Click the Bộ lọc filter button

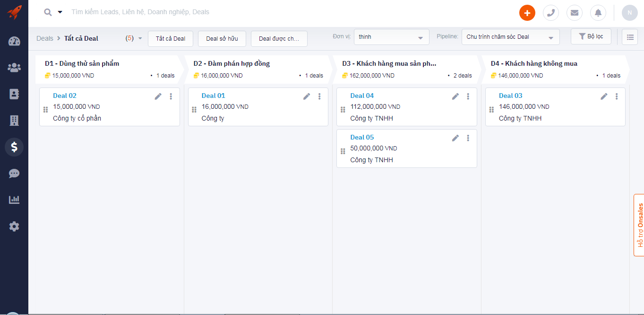tap(591, 36)
